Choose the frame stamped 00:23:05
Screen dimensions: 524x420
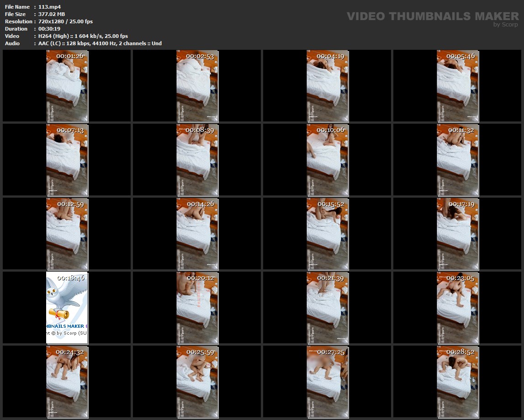458,307
